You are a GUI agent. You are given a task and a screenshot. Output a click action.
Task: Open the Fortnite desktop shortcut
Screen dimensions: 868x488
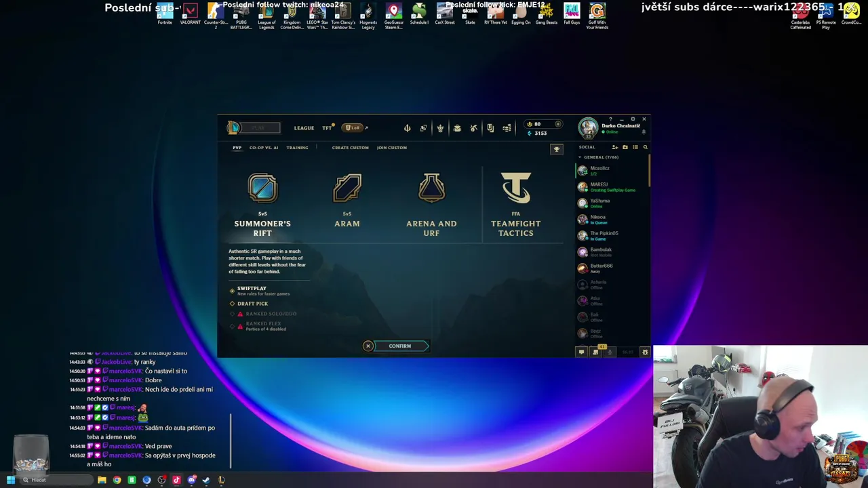[x=165, y=14]
